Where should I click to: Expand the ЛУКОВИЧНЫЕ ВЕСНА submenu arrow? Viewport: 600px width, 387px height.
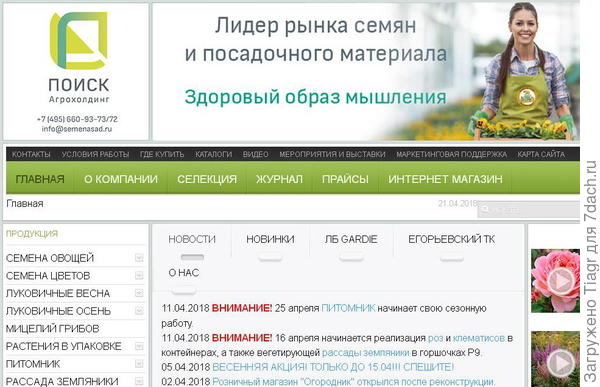(x=139, y=293)
